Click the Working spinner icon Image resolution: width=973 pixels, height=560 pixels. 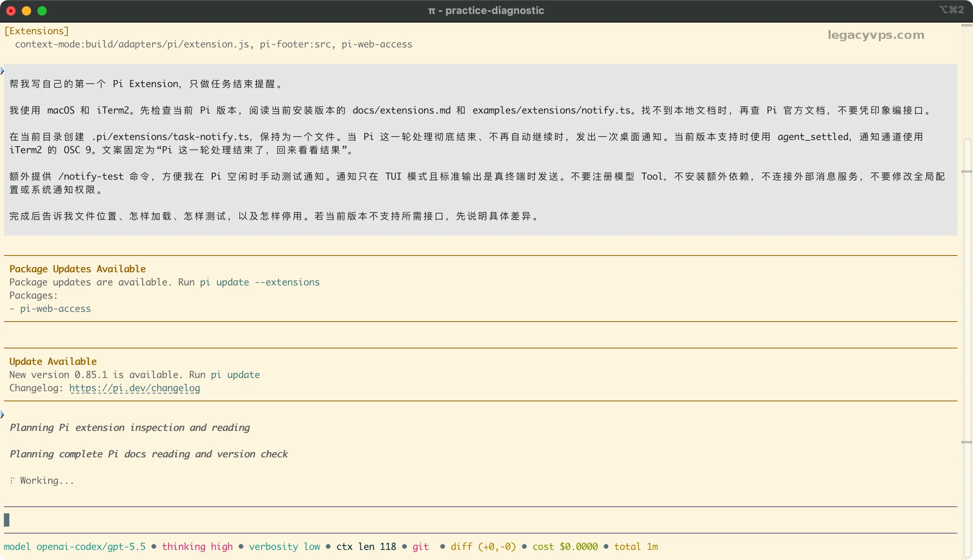(x=12, y=481)
